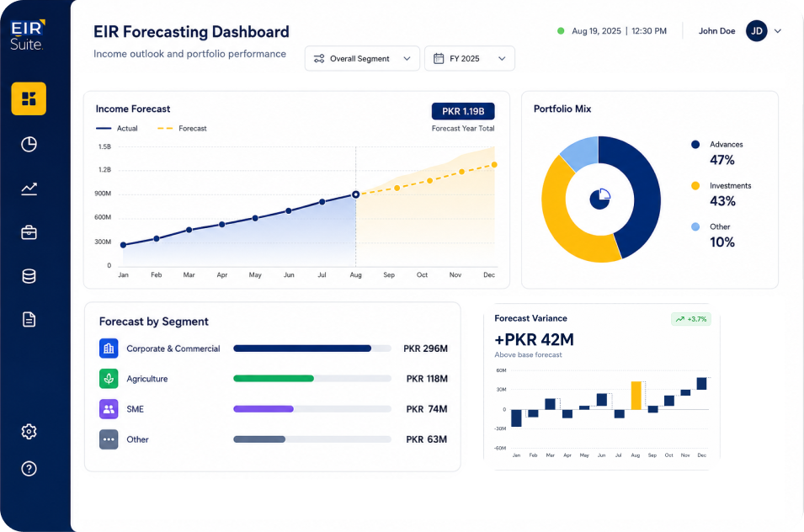The image size is (804, 532).
Task: Open the FY 2025 year dropdown
Action: 470,58
